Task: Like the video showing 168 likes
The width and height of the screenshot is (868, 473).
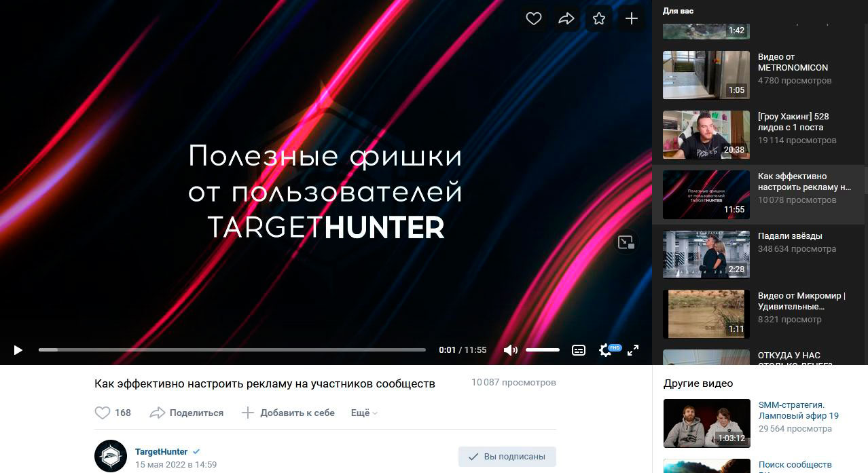Action: 113,413
